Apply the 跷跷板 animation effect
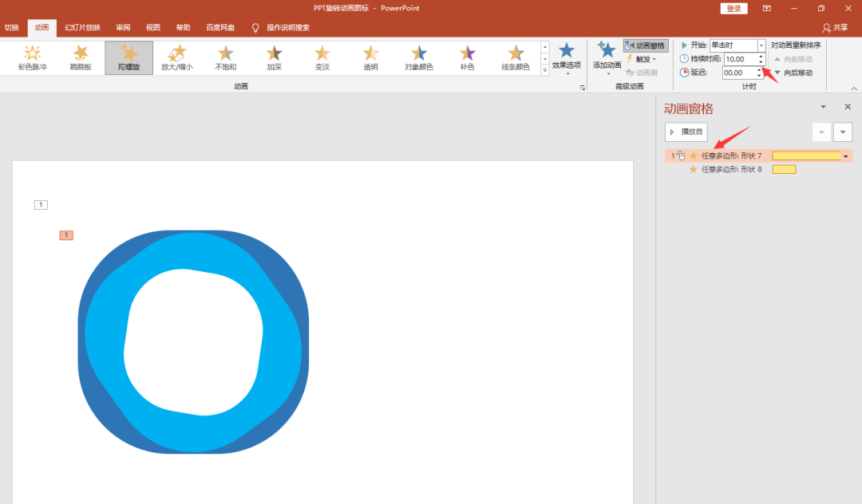This screenshot has width=862, height=504. click(x=81, y=57)
